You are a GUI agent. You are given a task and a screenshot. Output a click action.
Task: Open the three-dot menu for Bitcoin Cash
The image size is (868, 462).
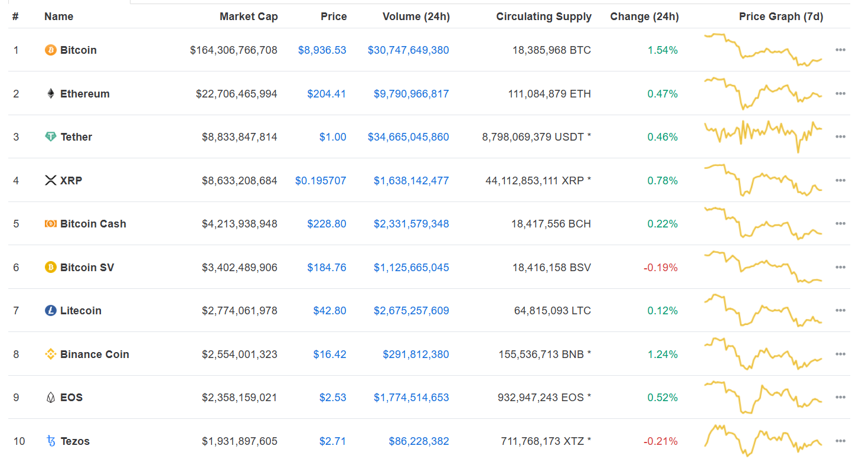point(841,224)
